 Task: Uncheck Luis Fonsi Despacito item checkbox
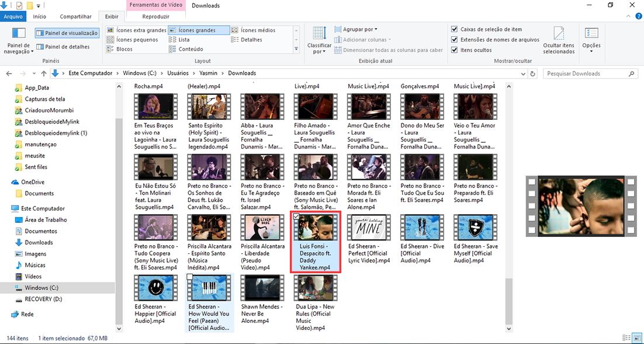[296, 216]
